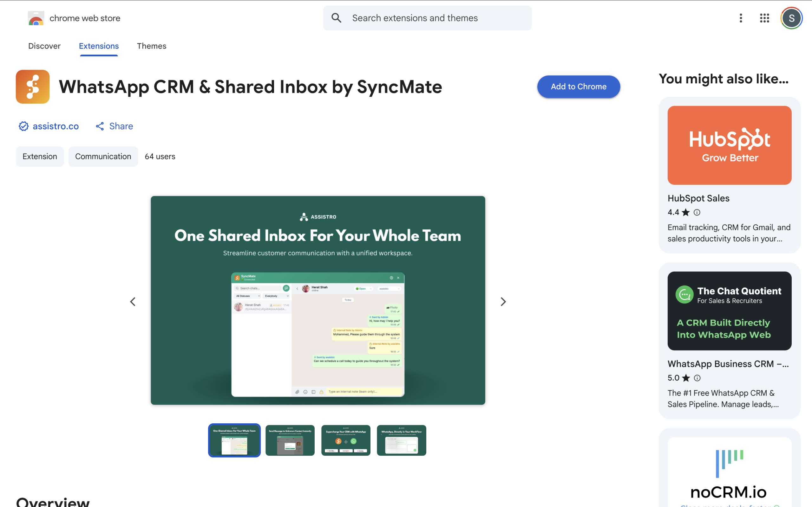
Task: Open the account profile avatar
Action: coord(791,18)
